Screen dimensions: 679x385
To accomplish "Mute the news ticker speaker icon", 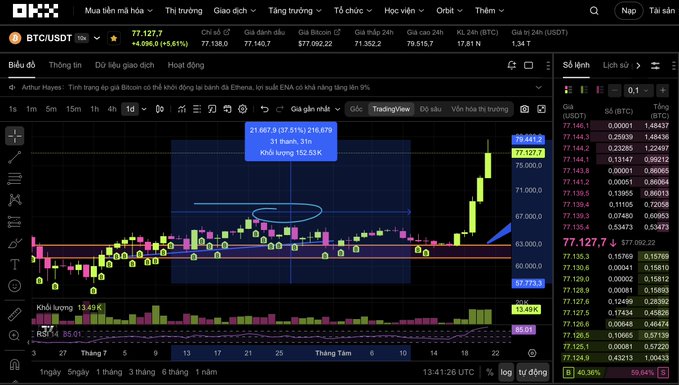I will click(x=13, y=87).
